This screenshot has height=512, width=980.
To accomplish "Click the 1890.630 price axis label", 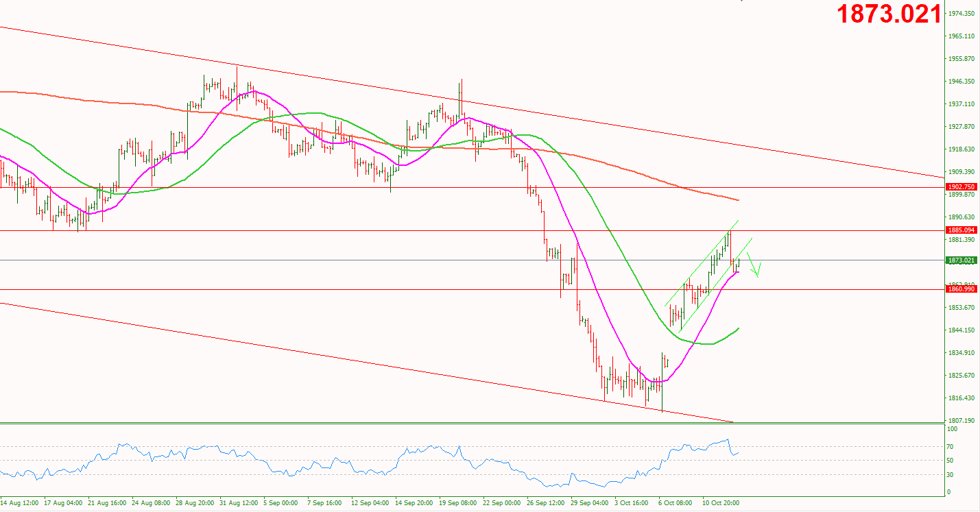I will pos(961,217).
